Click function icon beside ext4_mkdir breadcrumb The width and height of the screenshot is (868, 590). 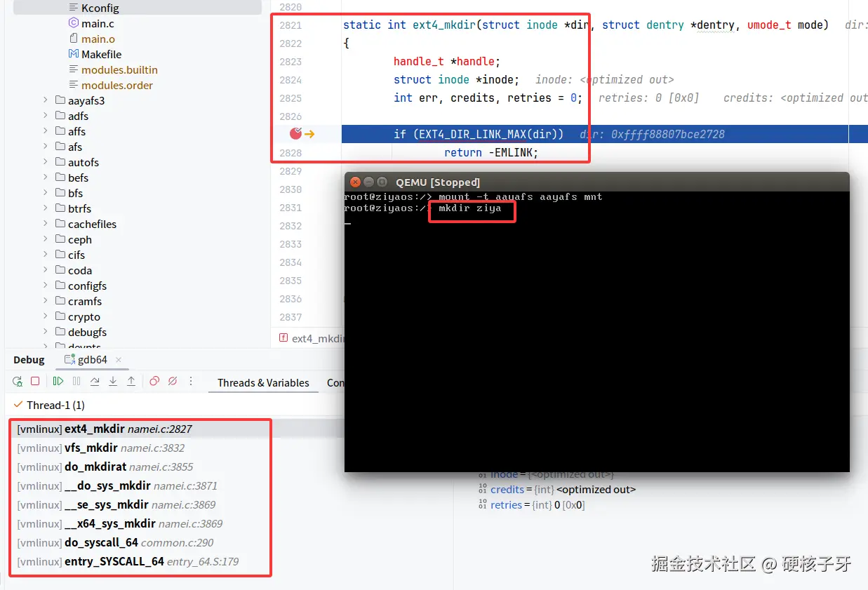tap(283, 337)
